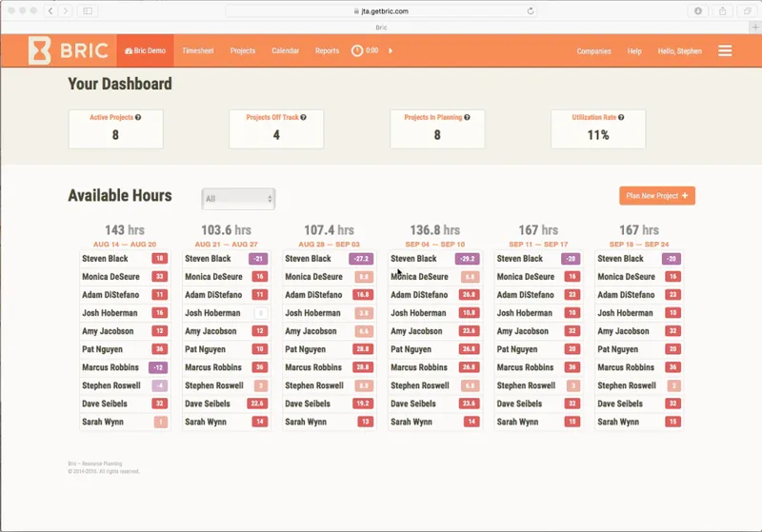Click Plan New Project button

(x=657, y=196)
